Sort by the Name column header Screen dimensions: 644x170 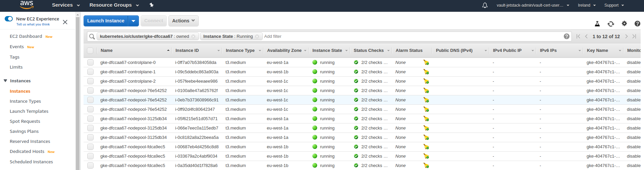[x=106, y=51]
